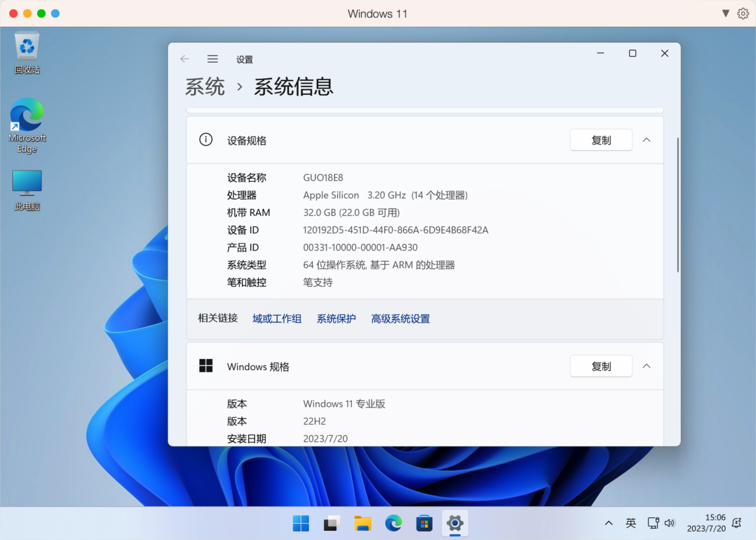Open notification center bell icon
This screenshot has height=540, width=756.
[x=736, y=523]
